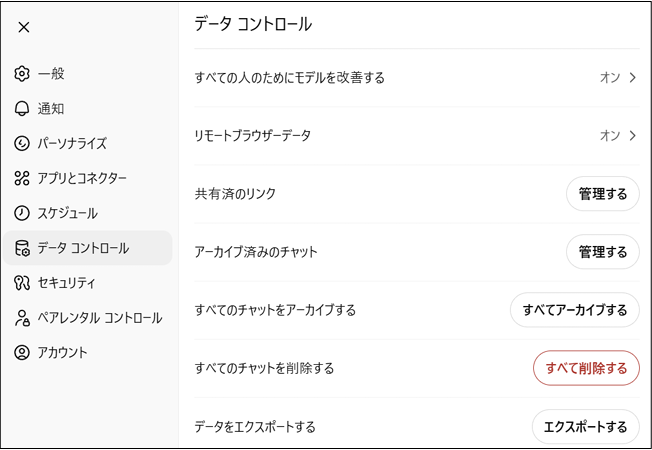The height and width of the screenshot is (450, 652).
Task: Click 管理する for 共有済のリンク
Action: coord(603,194)
